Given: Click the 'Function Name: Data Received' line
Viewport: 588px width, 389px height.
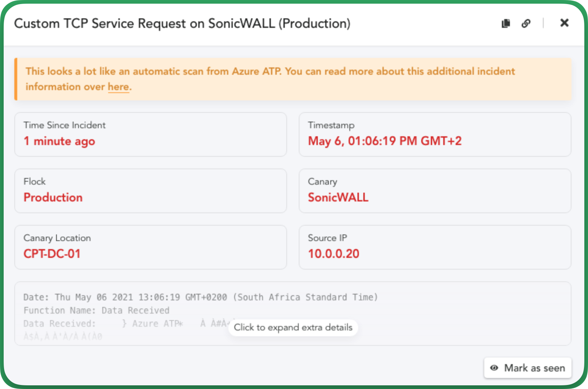Looking at the screenshot, I should [96, 310].
